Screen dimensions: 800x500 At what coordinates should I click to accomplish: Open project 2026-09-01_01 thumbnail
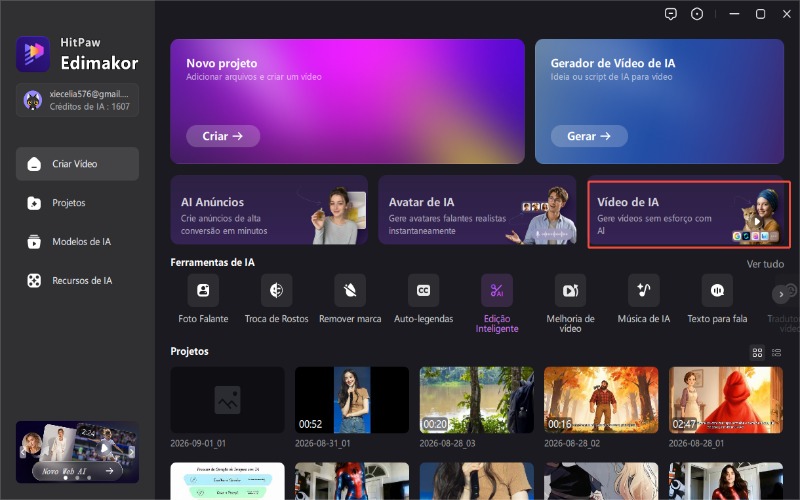(228, 400)
